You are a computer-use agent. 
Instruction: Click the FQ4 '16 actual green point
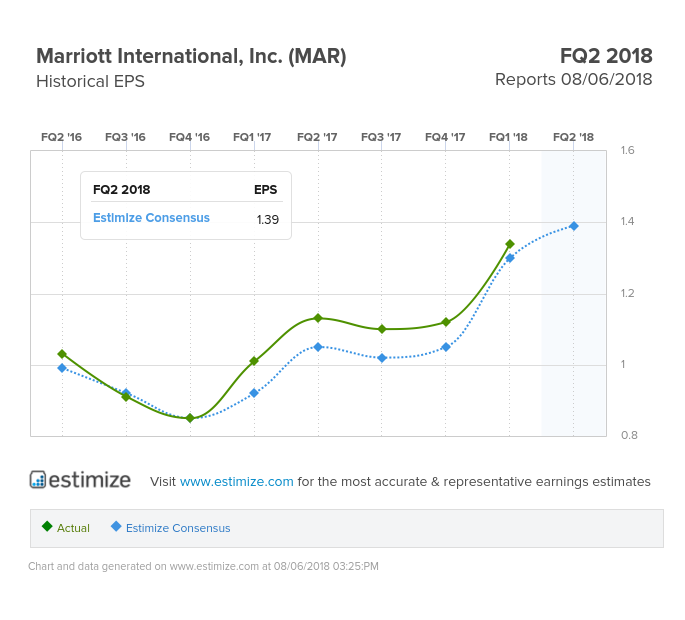190,418
